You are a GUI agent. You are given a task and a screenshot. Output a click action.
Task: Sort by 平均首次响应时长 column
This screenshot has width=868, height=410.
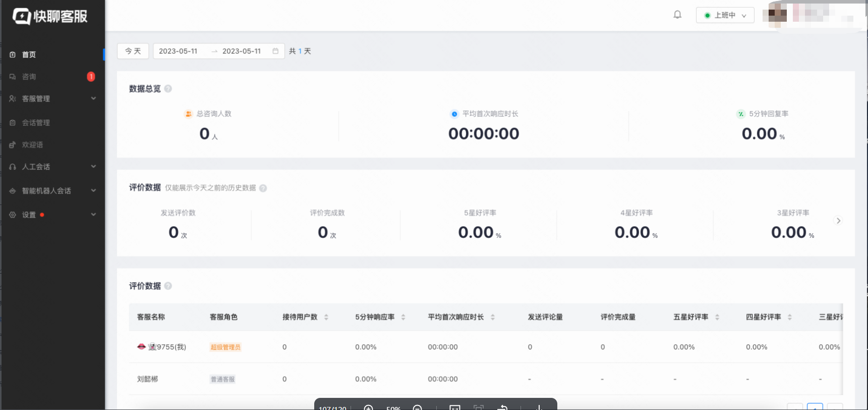(493, 317)
